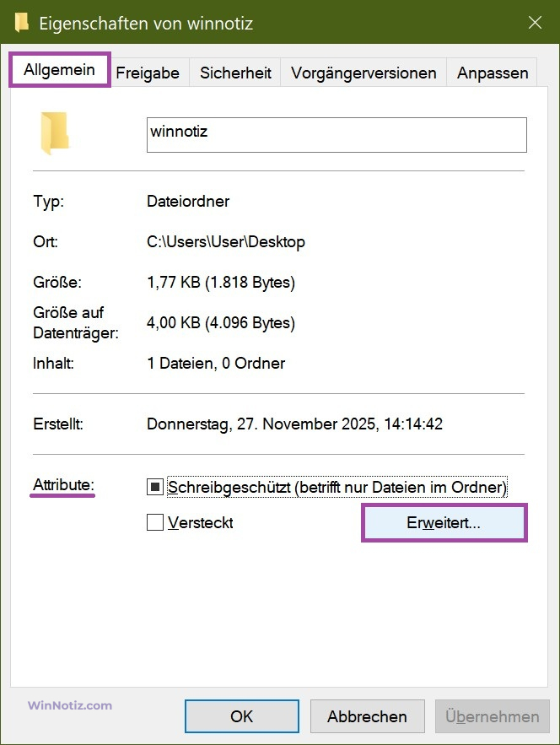Confirm with the OK button
560x745 pixels.
[242, 716]
